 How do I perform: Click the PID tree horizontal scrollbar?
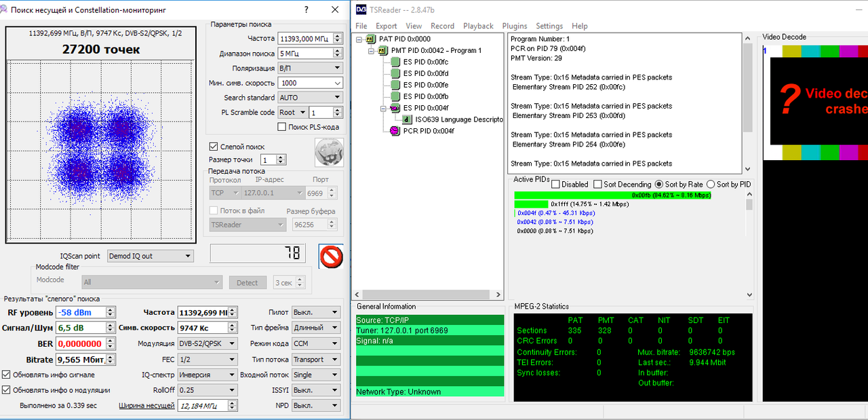click(427, 295)
